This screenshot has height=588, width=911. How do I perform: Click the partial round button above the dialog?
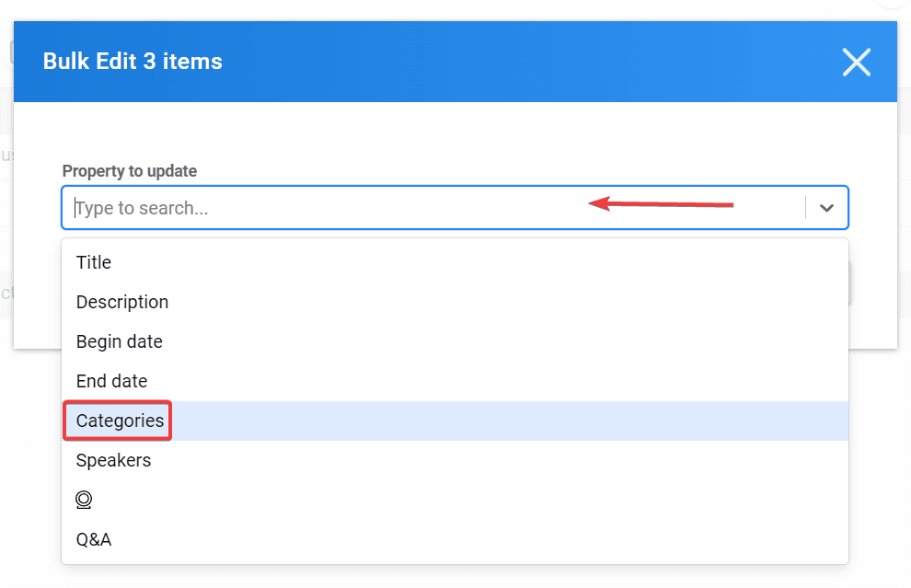coord(892,4)
